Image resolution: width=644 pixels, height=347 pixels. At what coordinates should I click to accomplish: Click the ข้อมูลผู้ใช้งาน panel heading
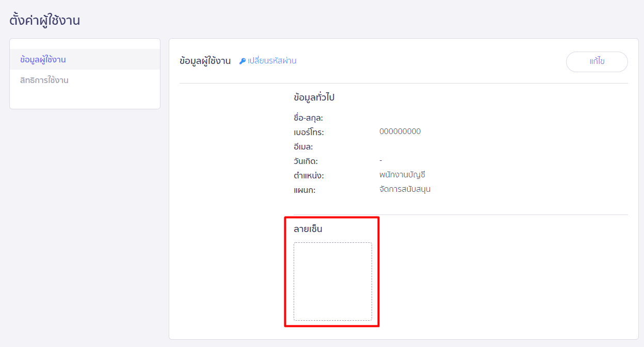tap(205, 61)
